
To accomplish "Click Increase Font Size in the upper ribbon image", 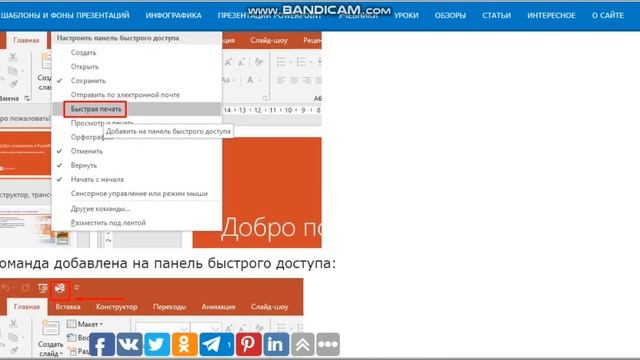I will pos(228,62).
